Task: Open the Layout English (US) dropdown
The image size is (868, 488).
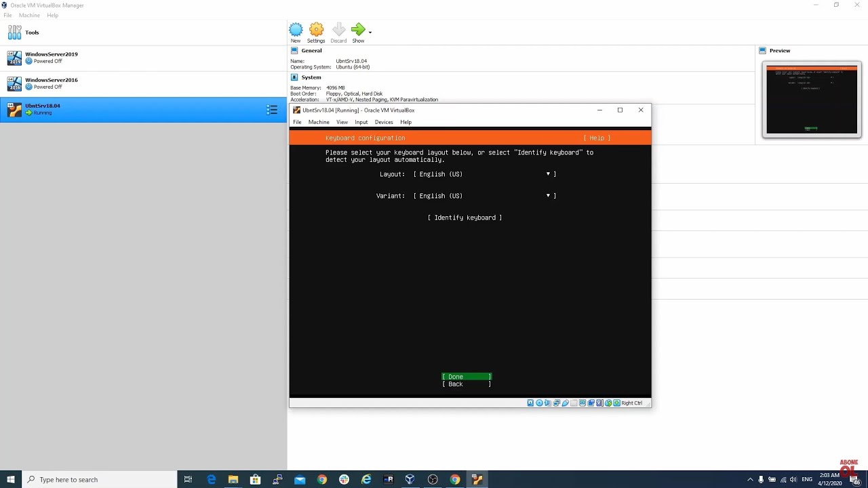Action: click(485, 174)
